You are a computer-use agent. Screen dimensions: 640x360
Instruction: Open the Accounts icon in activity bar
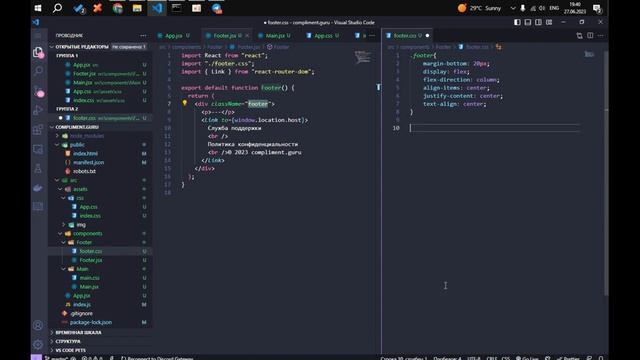pos(38,325)
